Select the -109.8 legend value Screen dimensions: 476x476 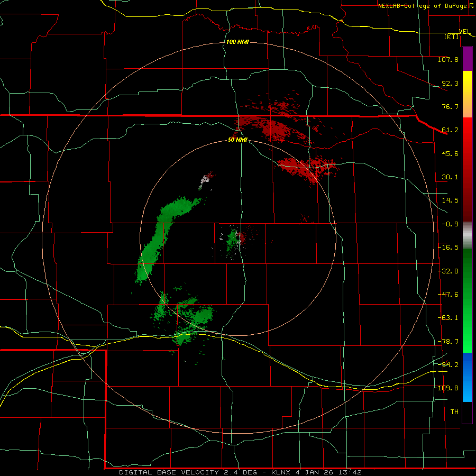click(x=446, y=388)
